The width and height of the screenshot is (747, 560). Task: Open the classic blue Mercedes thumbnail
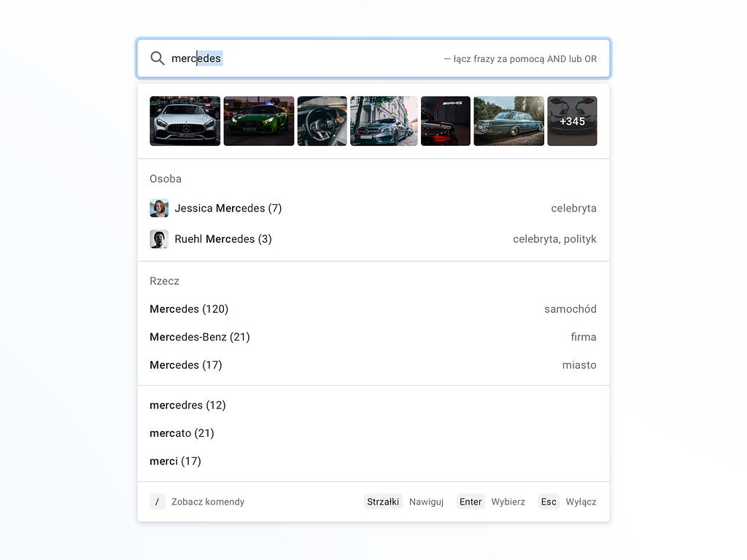[x=508, y=121]
